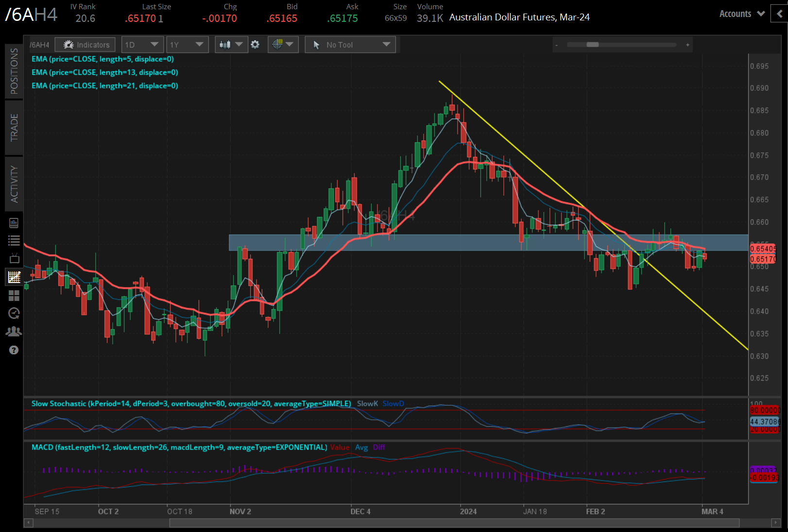Screen dimensions: 788x532
Task: Open the Activity side tab
Action: (14, 184)
